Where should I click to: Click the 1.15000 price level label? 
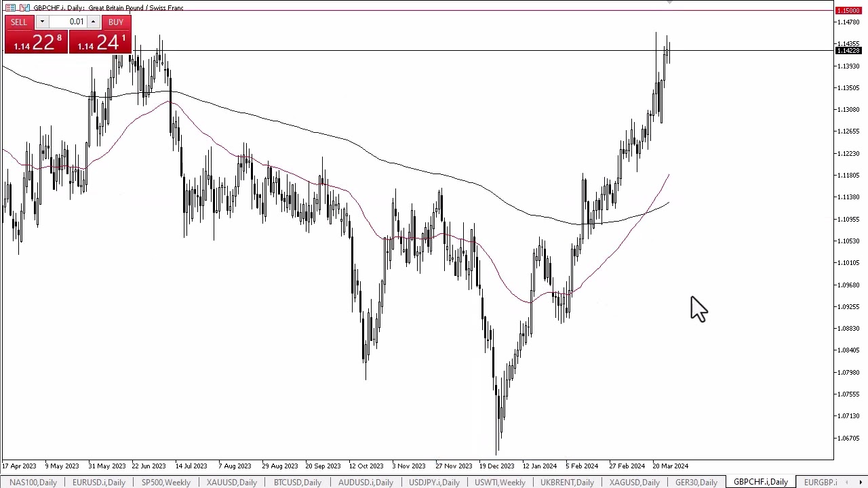pyautogui.click(x=848, y=11)
